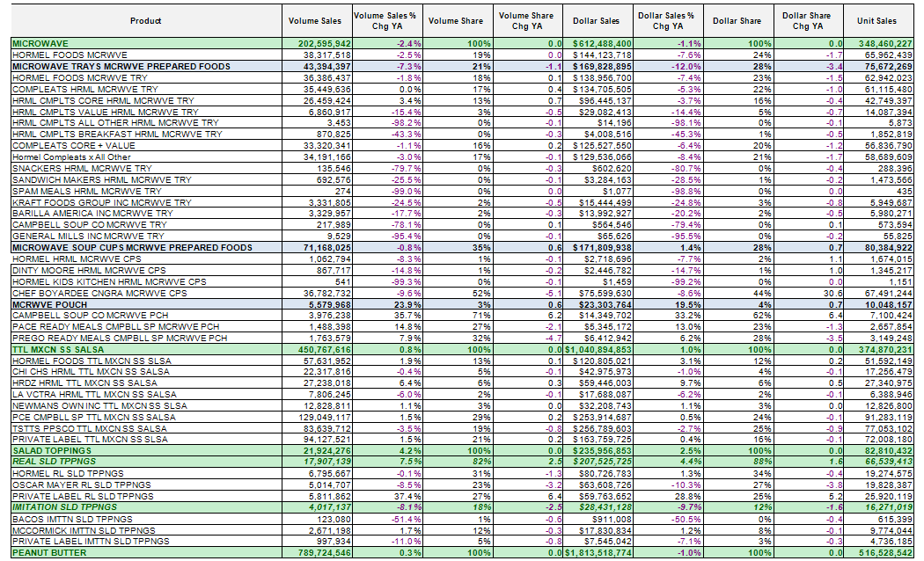
Task: Select the PEANUT BUTTER row label
Action: pos(47,552)
